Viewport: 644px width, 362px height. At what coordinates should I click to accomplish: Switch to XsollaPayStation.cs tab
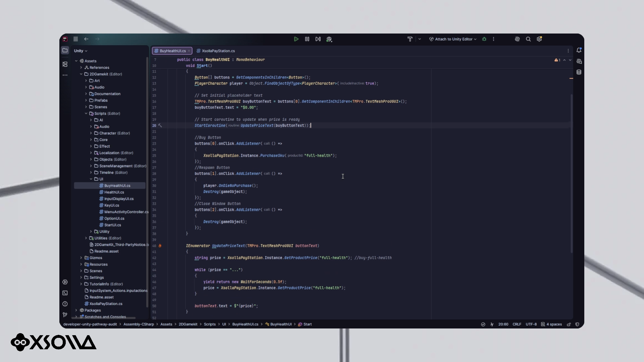(x=216, y=51)
